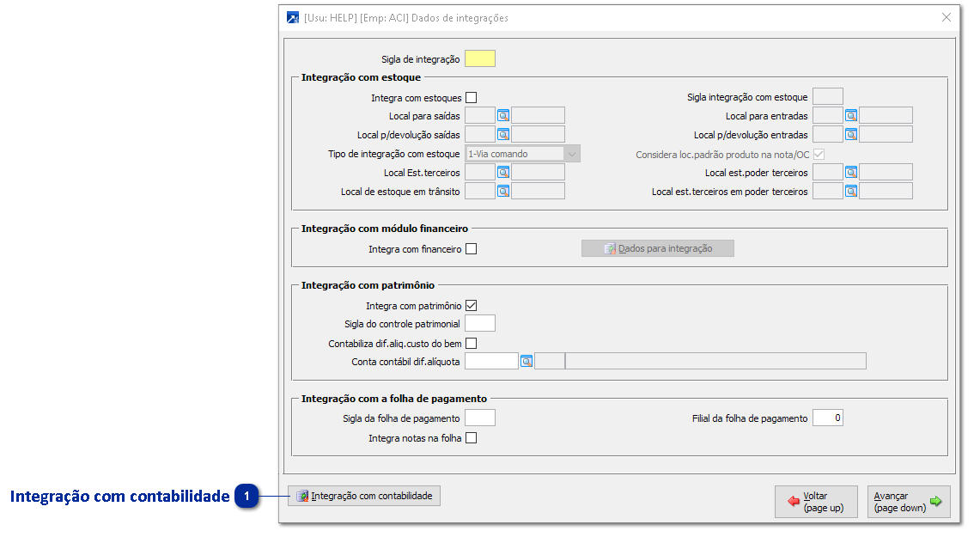Open lookup for Local Est.terceiros
980x537 pixels.
pos(503,173)
